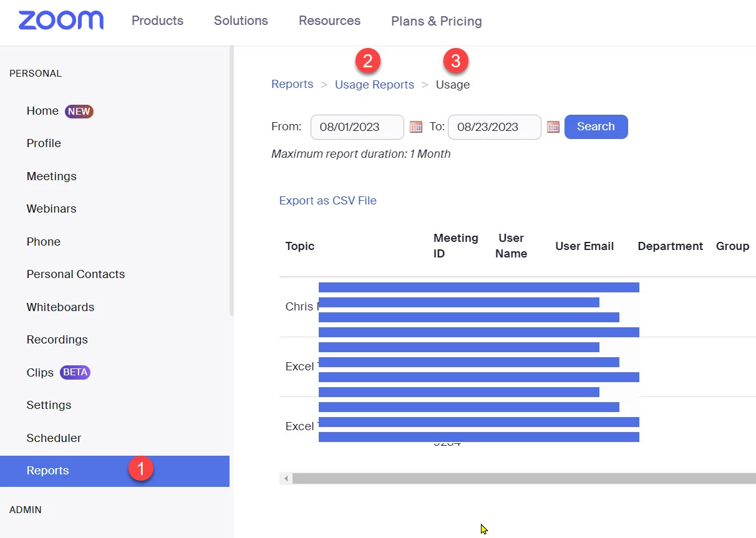The image size is (756, 538).
Task: Click the scrollbar left arrow
Action: [286, 479]
